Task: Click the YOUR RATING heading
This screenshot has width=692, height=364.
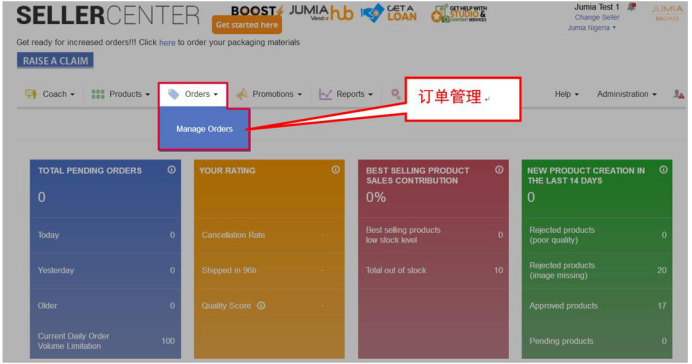Action: [x=227, y=171]
